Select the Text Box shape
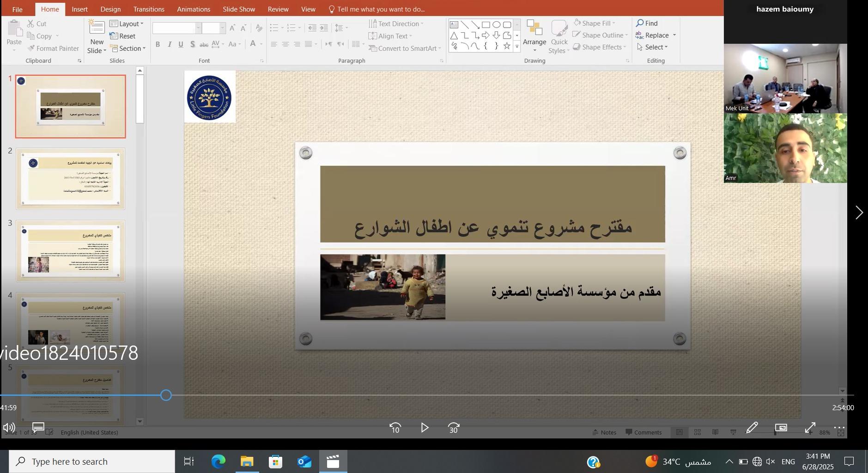The image size is (868, 473). tap(454, 24)
